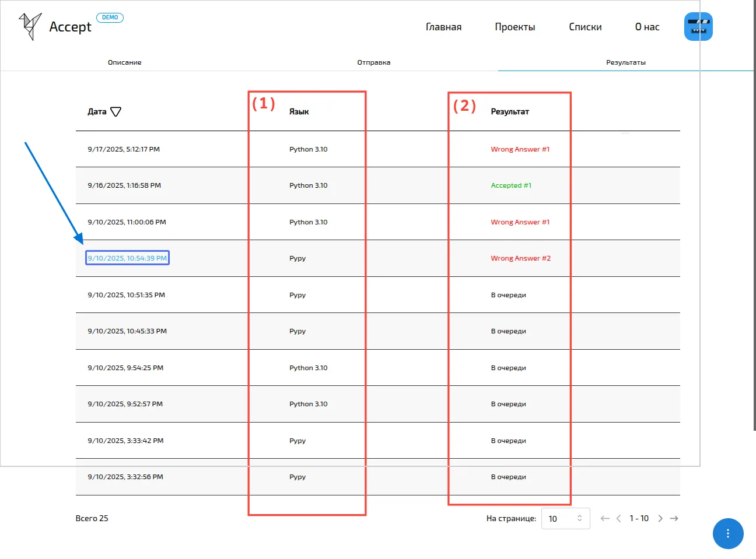Switch to the Описание tab
The height and width of the screenshot is (559, 756).
pos(124,62)
